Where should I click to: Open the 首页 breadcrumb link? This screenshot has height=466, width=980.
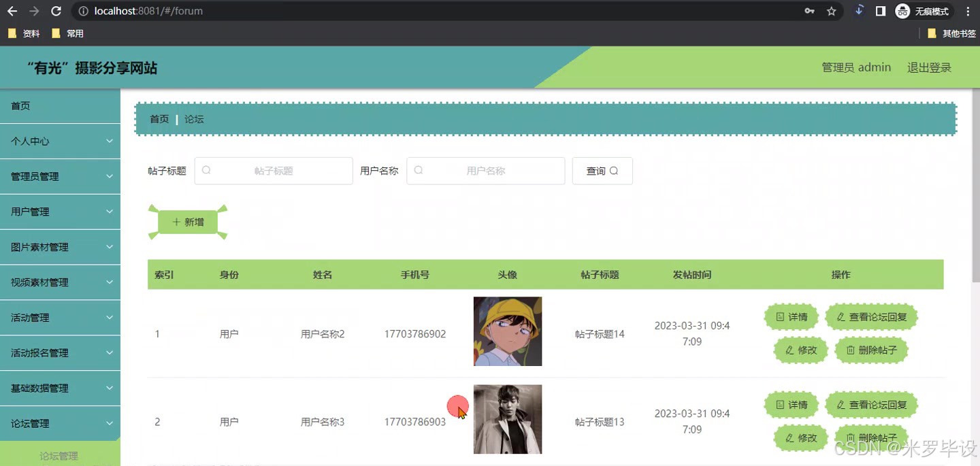tap(159, 118)
